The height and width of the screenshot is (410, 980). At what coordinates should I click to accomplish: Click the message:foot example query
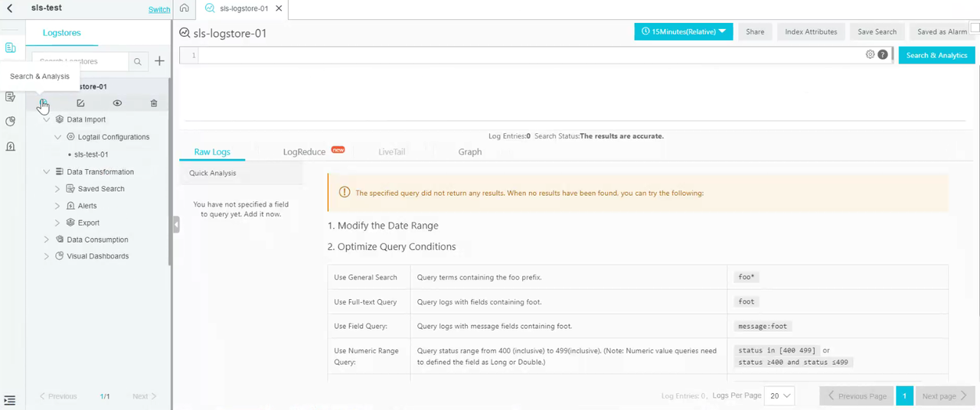coord(762,326)
